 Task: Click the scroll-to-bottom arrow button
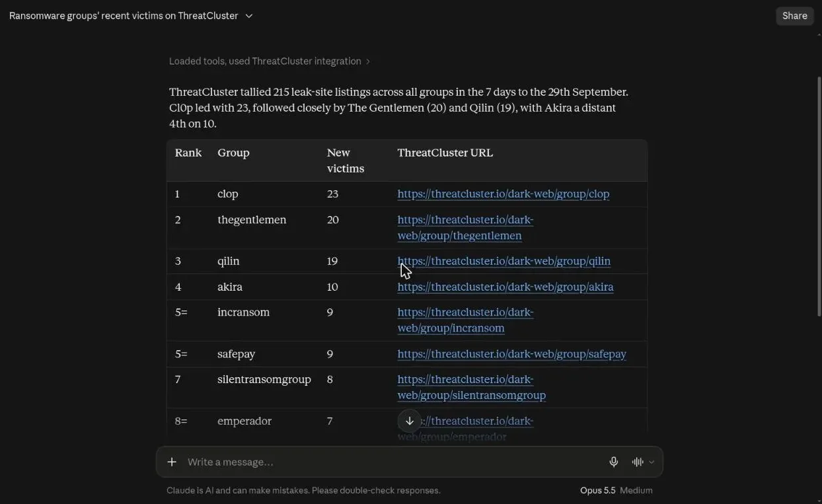pos(410,421)
